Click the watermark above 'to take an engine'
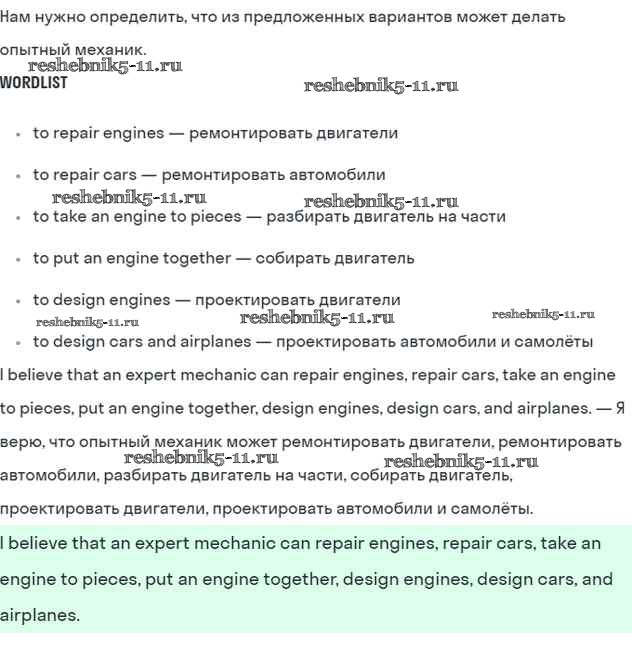Screen dimensions: 632x666 [x=129, y=198]
